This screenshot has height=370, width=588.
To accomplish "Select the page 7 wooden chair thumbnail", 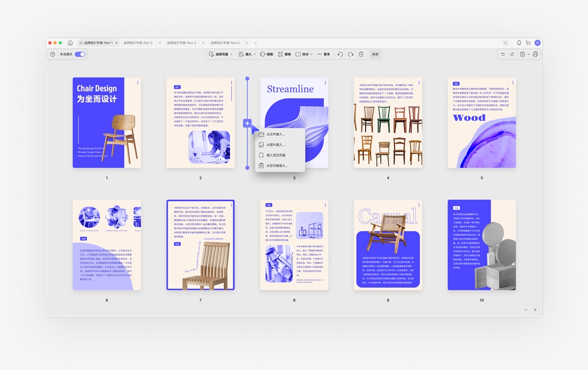I will 201,245.
